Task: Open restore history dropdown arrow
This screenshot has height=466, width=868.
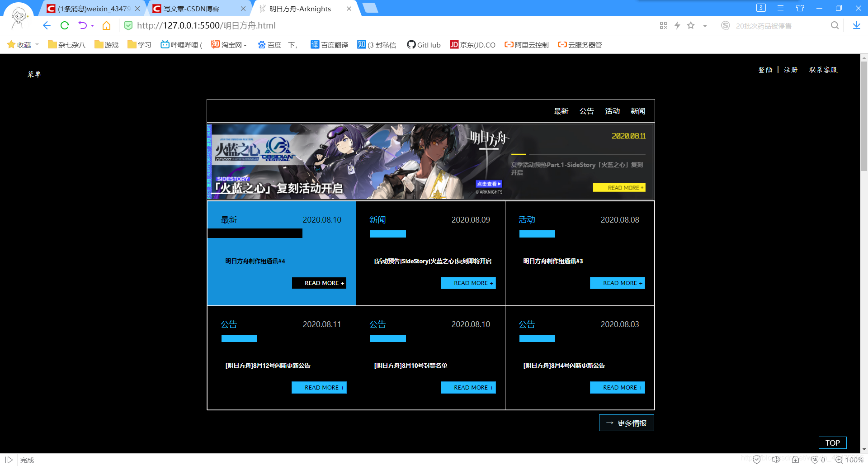Action: pos(92,26)
